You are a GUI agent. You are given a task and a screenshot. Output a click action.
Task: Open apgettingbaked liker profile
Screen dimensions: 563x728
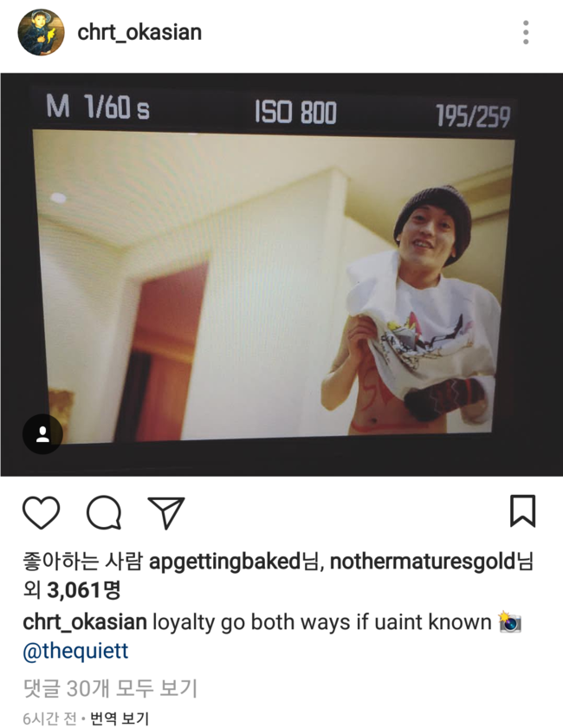click(x=224, y=562)
